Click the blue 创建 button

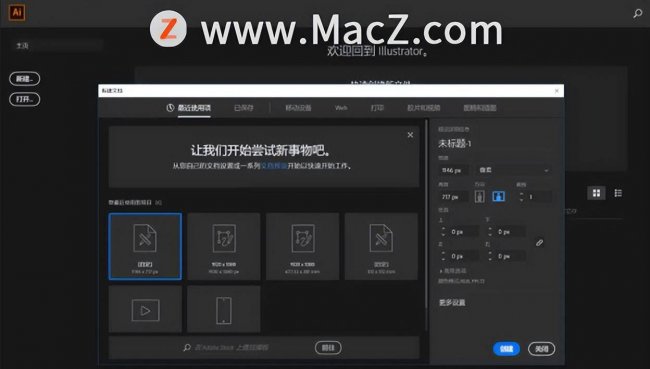click(x=507, y=349)
